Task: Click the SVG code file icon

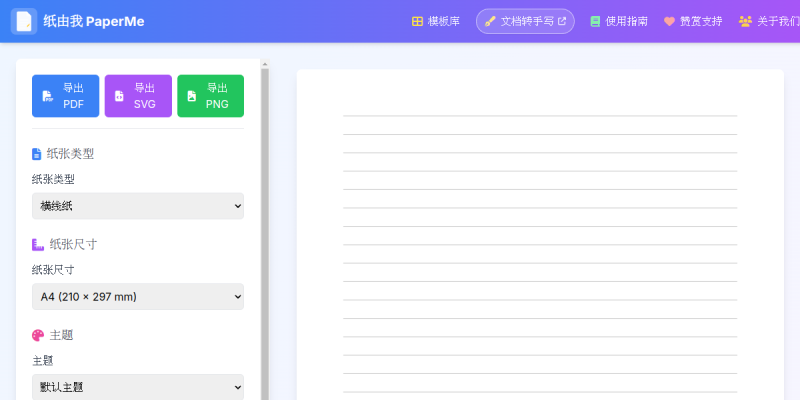Action: point(119,96)
